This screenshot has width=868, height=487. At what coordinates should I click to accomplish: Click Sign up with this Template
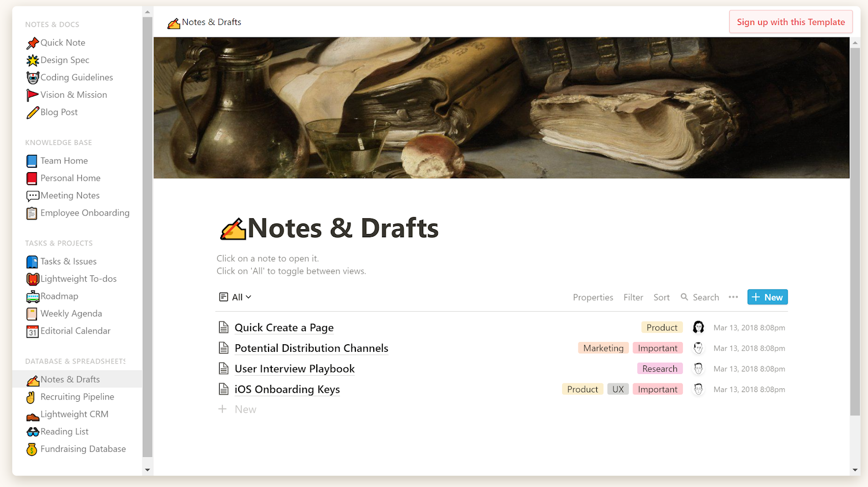point(790,22)
